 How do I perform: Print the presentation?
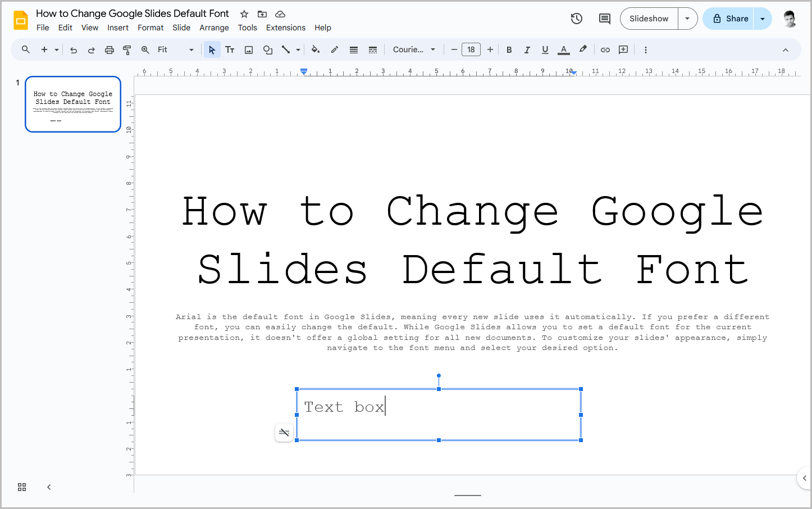[110, 50]
